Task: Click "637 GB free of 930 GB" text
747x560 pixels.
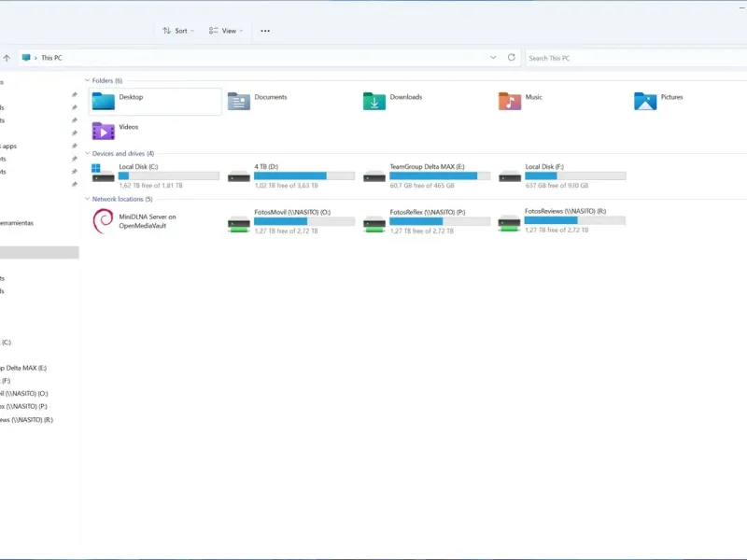Action: point(557,185)
